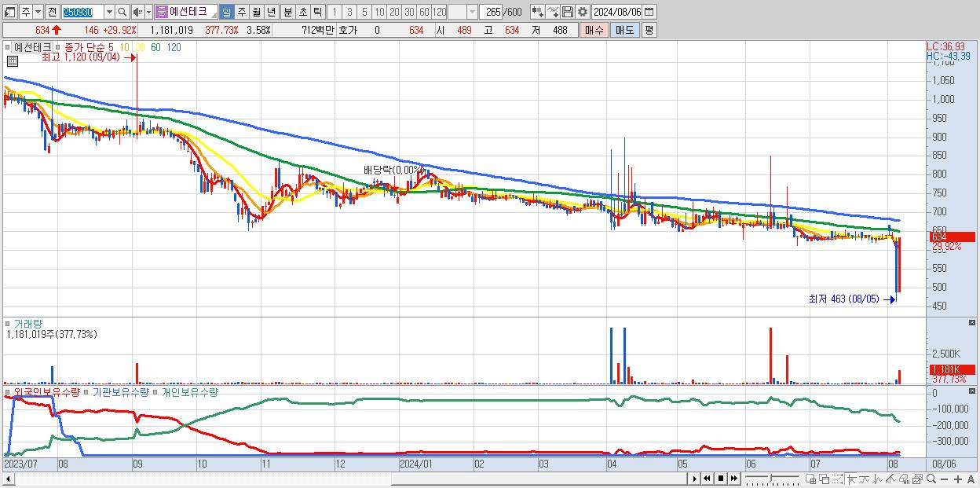Screen dimensions: 980x488
Task: Select the 틱 (tick) period toggle
Action: (x=317, y=12)
